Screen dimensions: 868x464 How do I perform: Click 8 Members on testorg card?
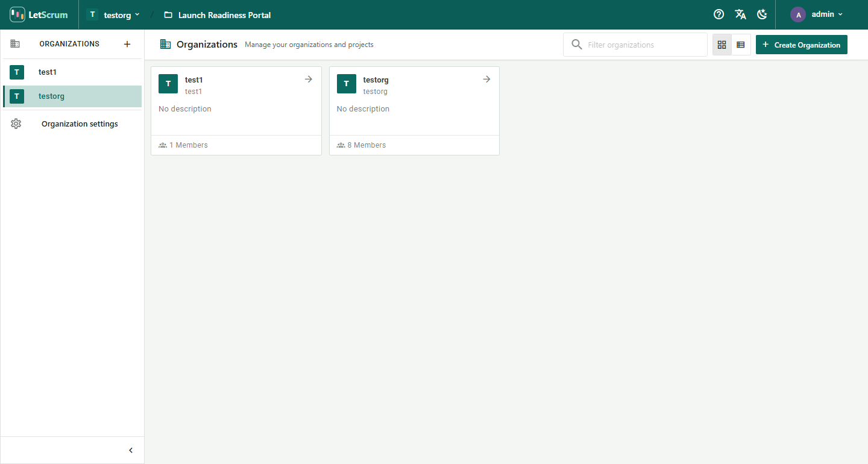coord(366,145)
